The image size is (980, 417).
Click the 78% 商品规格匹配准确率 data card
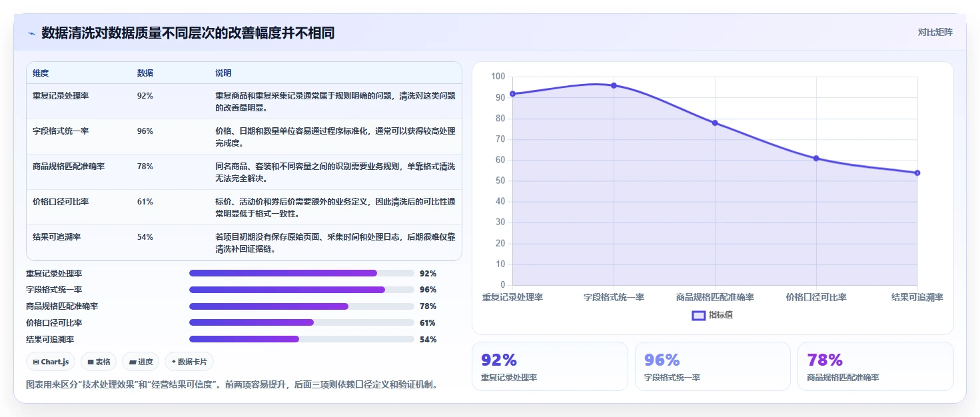tap(875, 366)
